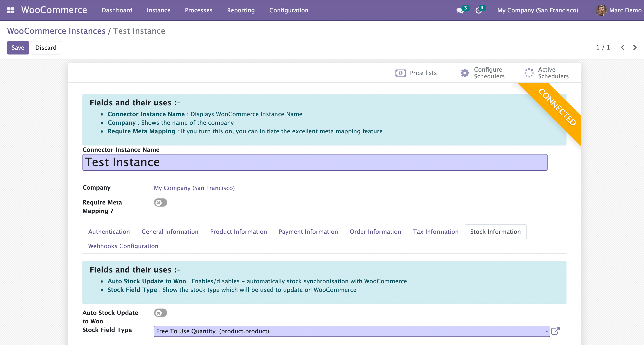This screenshot has height=345, width=644.
Task: Click the Active Schedulers spinner icon
Action: click(529, 73)
